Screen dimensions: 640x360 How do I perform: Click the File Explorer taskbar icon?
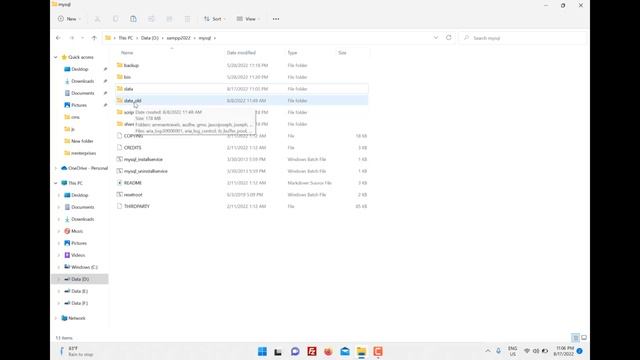(x=361, y=351)
